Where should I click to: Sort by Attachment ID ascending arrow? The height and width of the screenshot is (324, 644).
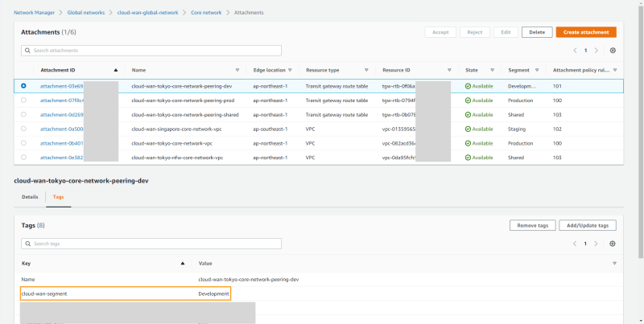tap(116, 70)
